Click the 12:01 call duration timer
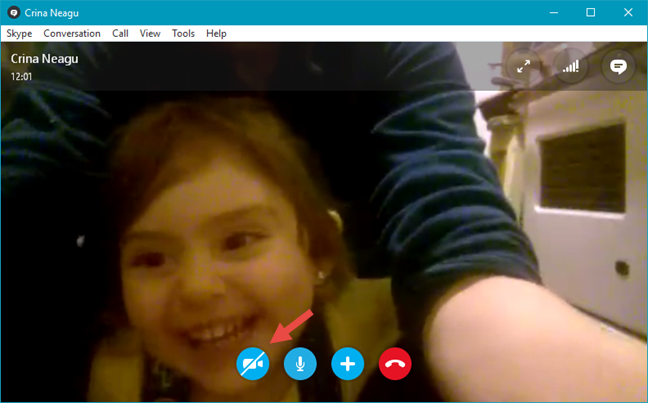The image size is (648, 403). pyautogui.click(x=23, y=75)
